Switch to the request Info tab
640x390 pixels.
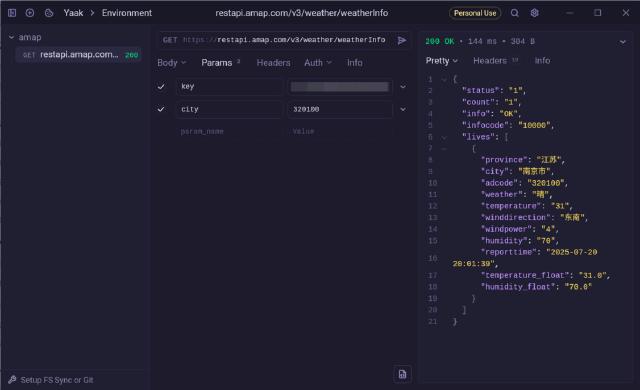coord(354,62)
